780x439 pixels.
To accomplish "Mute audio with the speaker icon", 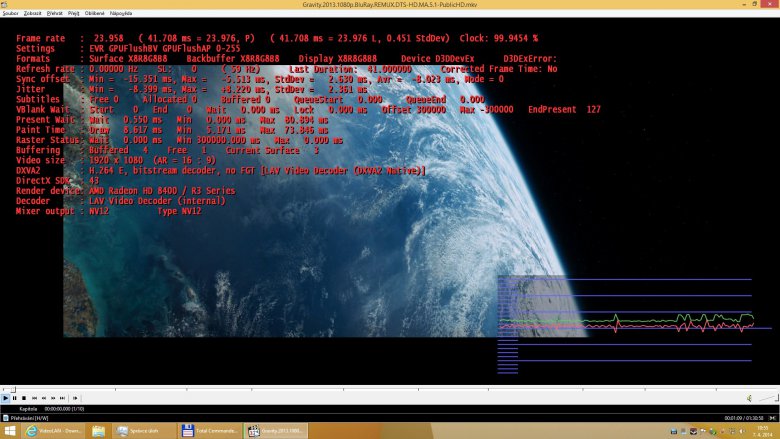I will pos(749,398).
